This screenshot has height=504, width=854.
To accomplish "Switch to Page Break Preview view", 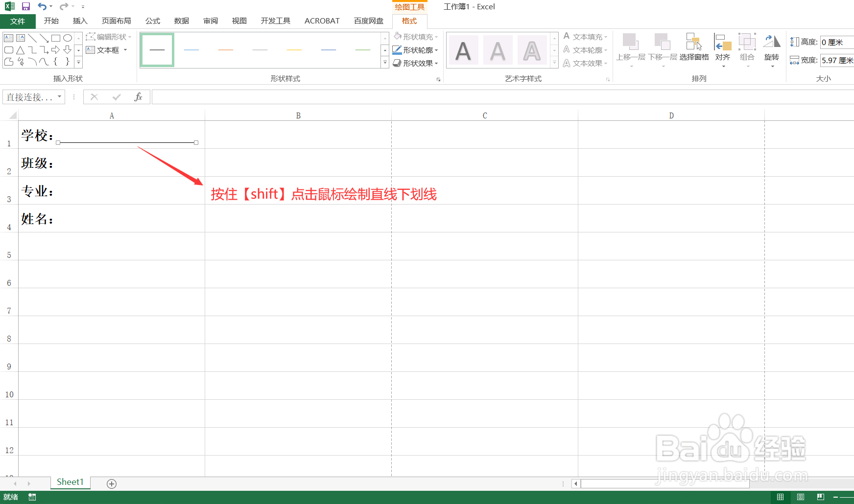I will point(821,497).
